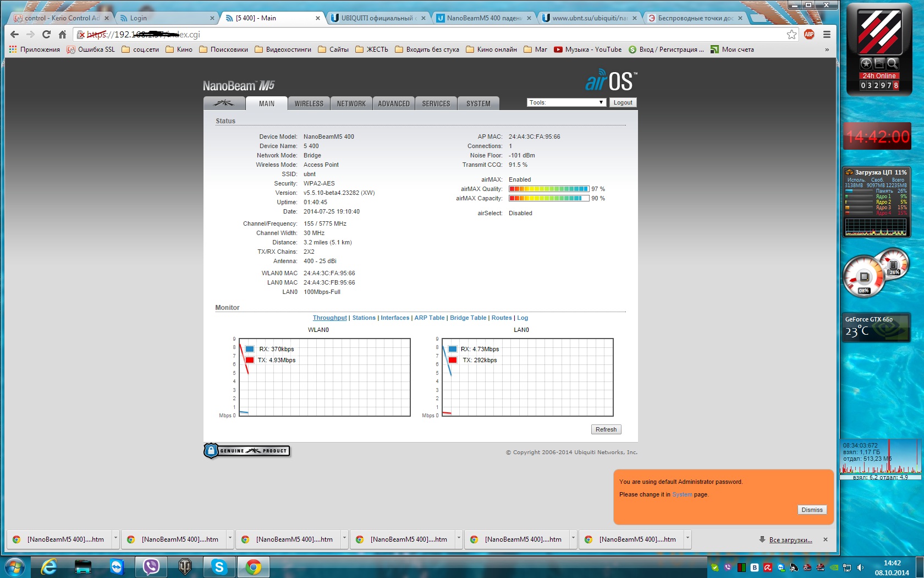Image resolution: width=924 pixels, height=578 pixels.
Task: Switch to the WIRELESS tab
Action: coord(309,103)
